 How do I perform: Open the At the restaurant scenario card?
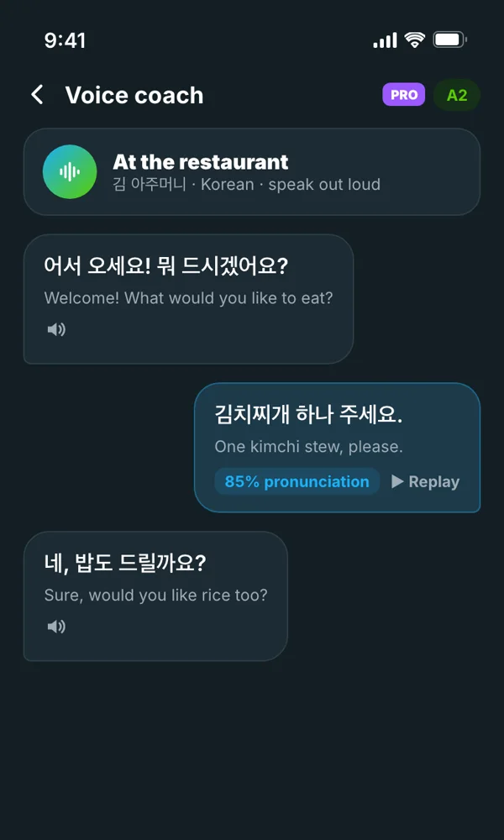tap(252, 171)
